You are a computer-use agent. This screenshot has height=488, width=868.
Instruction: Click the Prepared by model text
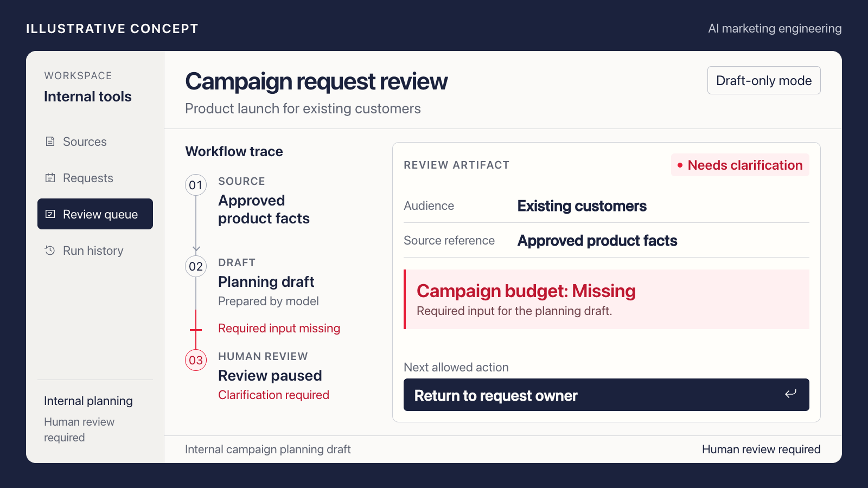269,301
